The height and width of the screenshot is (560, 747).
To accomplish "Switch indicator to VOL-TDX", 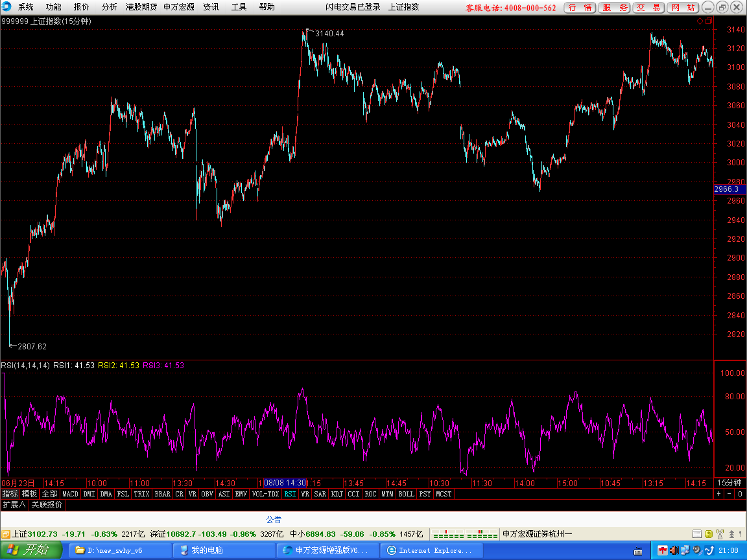I will 265,495.
